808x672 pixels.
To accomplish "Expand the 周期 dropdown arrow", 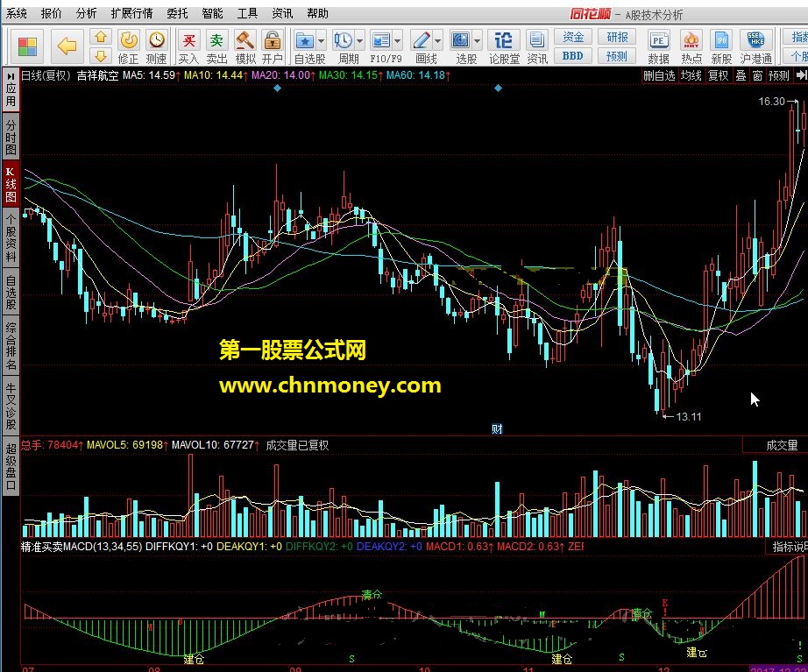I will (x=359, y=40).
